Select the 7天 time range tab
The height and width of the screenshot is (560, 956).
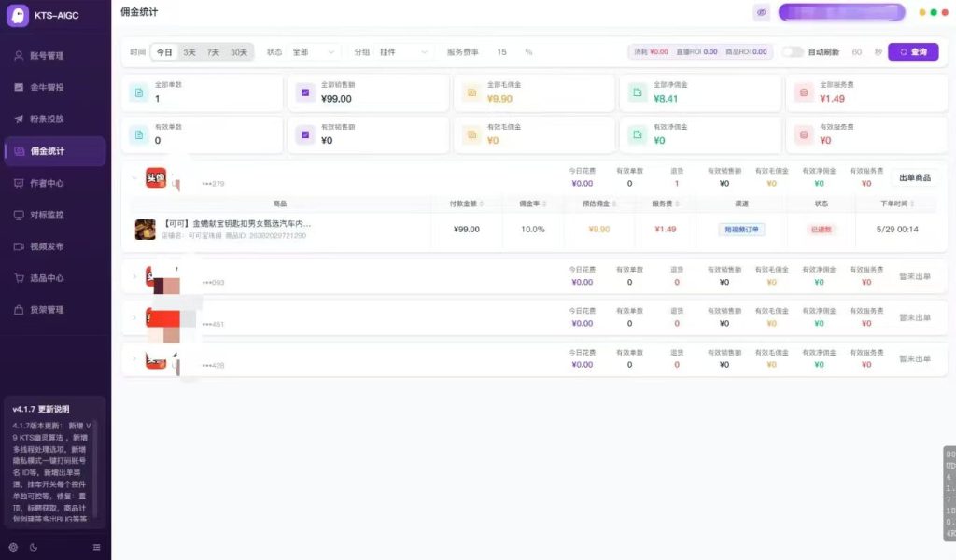click(x=213, y=52)
